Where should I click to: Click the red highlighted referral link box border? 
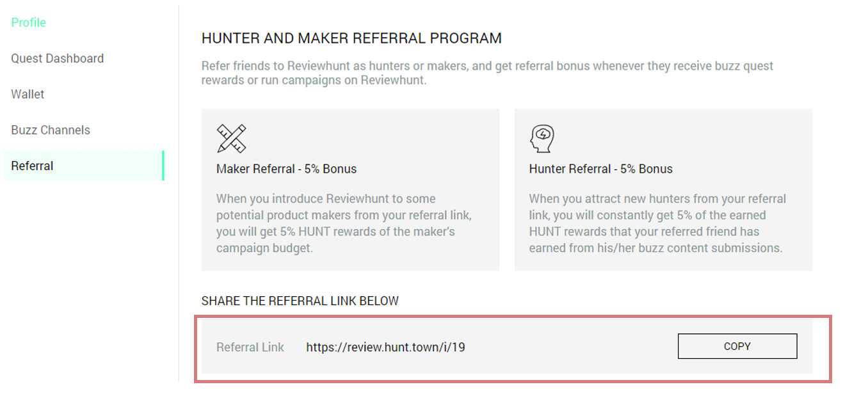pyautogui.click(x=512, y=316)
